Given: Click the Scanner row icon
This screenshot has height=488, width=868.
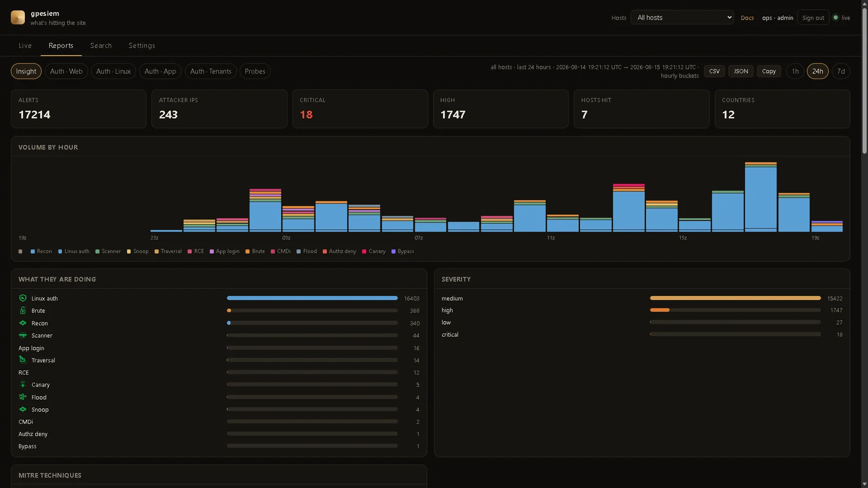Looking at the screenshot, I should 23,336.
